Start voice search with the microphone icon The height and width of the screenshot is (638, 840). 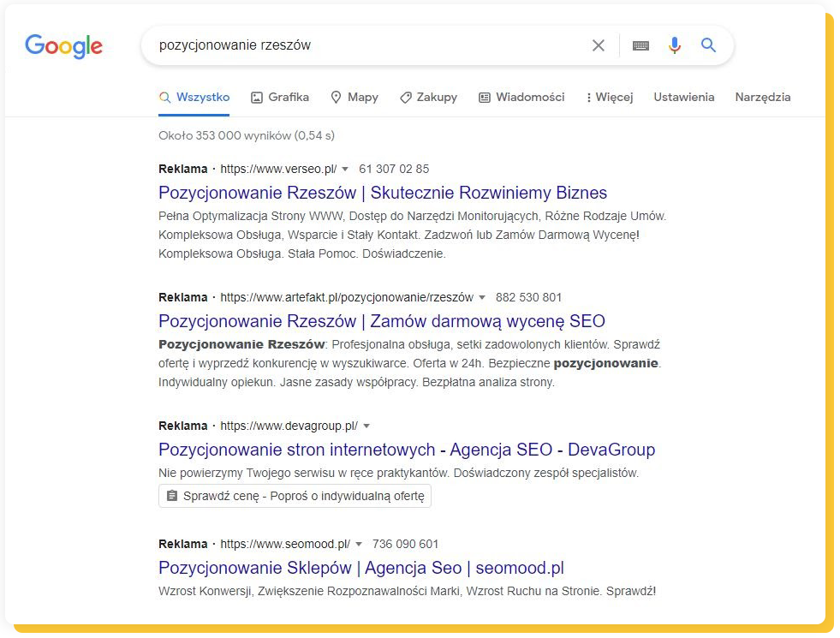pyautogui.click(x=675, y=46)
